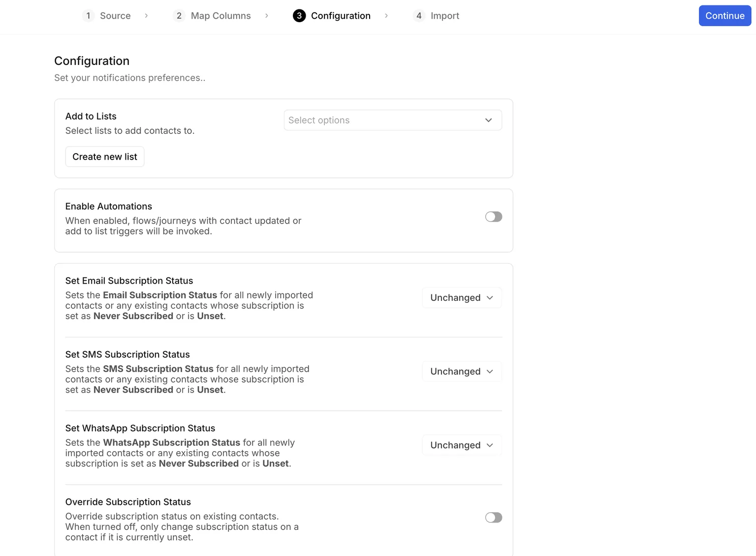
Task: Click the Configuration step label
Action: pyautogui.click(x=341, y=16)
